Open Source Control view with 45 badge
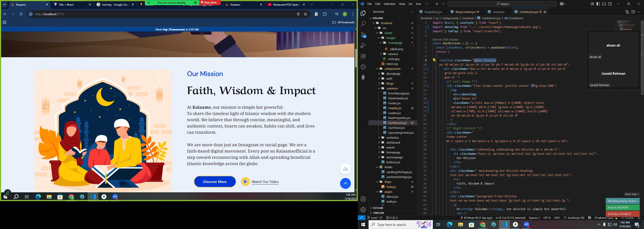Screen dimensions: 644x229 (363, 35)
